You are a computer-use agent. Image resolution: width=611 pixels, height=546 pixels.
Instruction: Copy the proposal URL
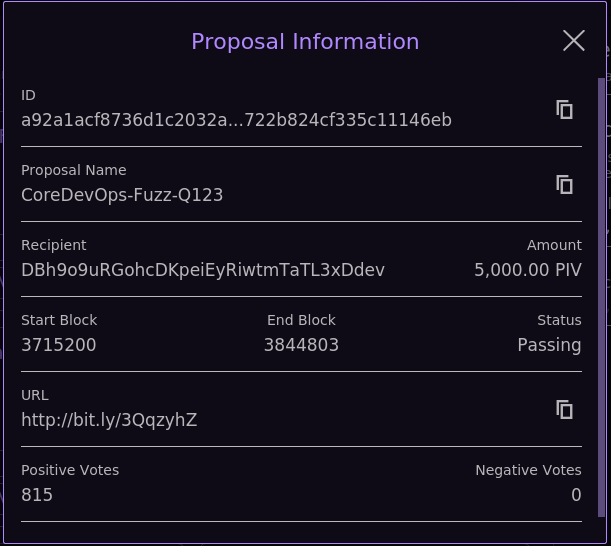(565, 409)
